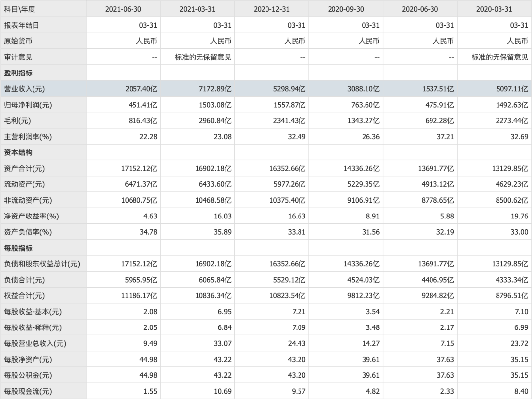Click diluted EPS value 3.48
This screenshot has width=532, height=399.
point(372,327)
